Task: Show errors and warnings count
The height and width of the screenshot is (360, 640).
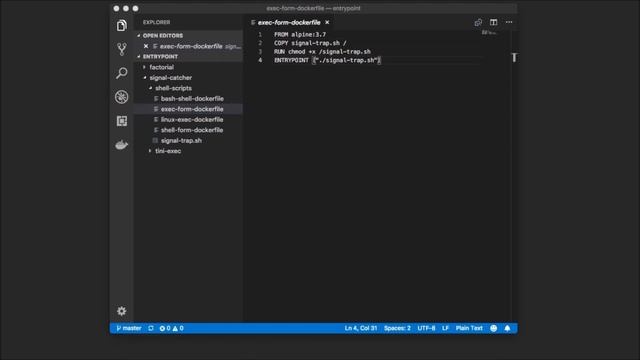Action: pyautogui.click(x=171, y=328)
